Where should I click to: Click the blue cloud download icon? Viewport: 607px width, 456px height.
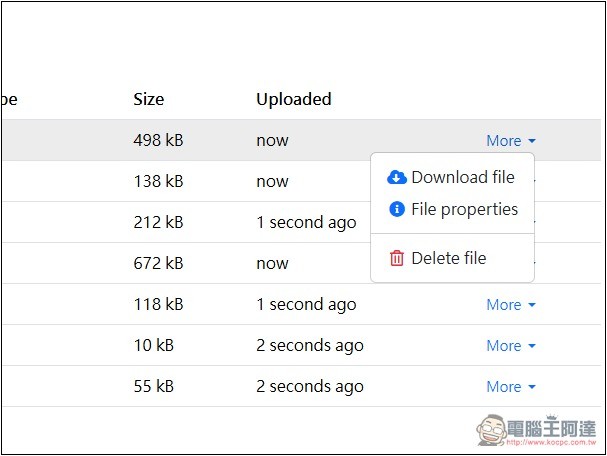[397, 177]
